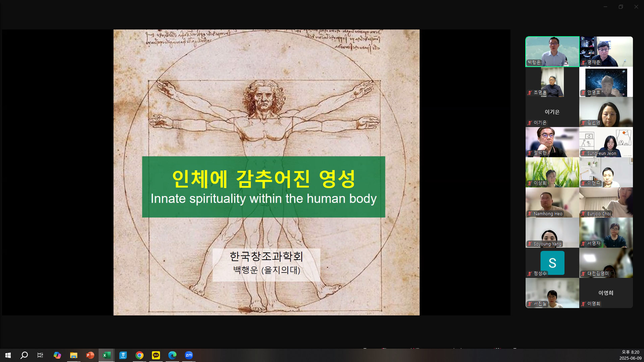The image size is (644, 362).
Task: Click the Windows Start button
Action: 8,355
